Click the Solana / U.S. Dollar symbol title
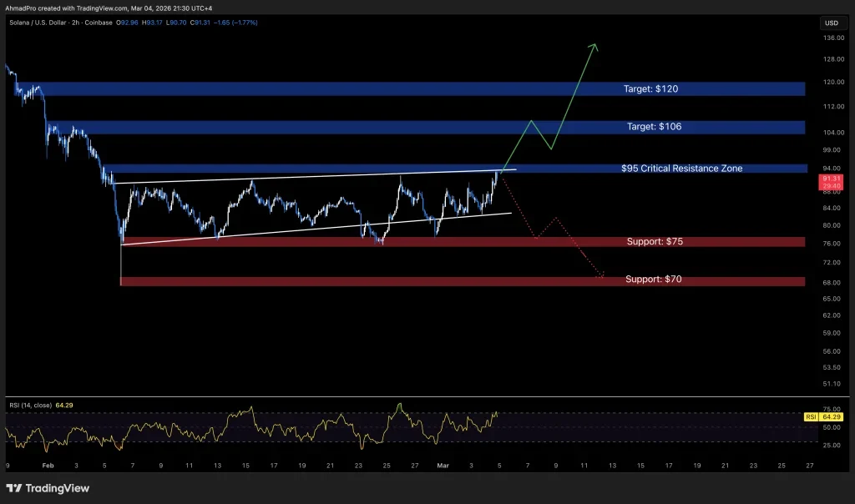The height and width of the screenshot is (504, 855). [38, 23]
